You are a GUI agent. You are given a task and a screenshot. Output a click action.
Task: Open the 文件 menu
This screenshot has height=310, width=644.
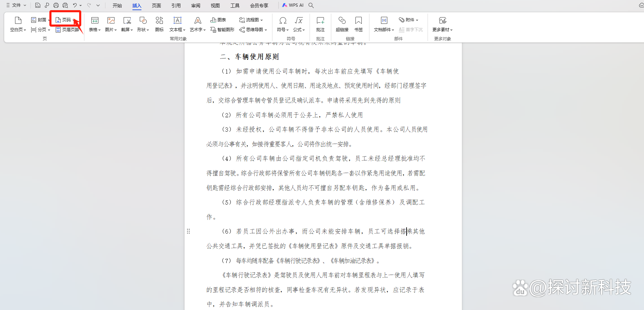(16, 5)
